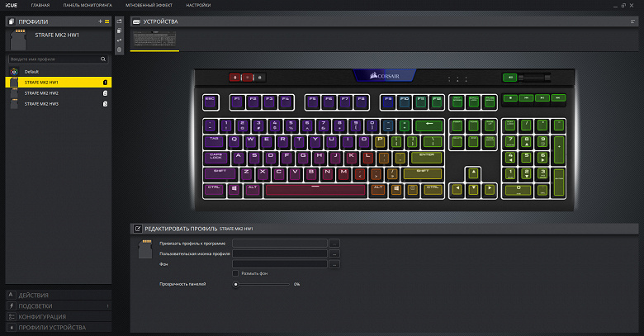Click the Прозрачность панелей slider handle
This screenshot has height=336, width=644.
point(236,284)
